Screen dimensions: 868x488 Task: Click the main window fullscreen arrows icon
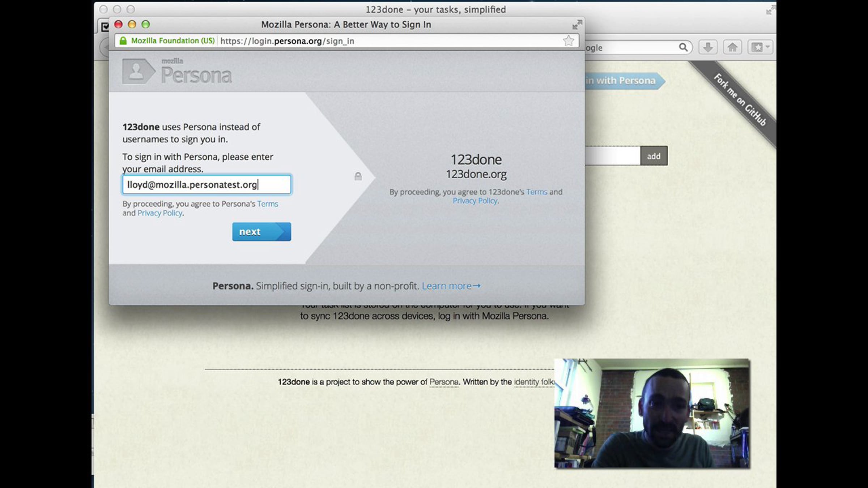(x=770, y=10)
